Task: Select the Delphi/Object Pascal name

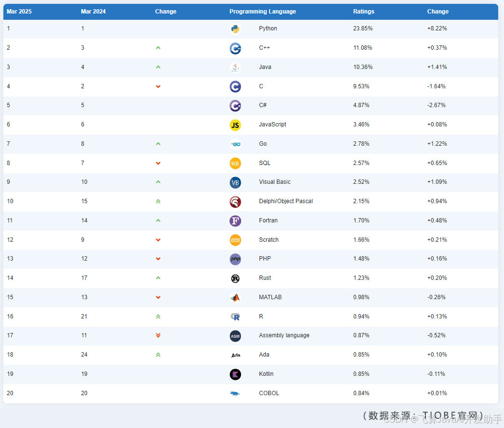Action: tap(286, 201)
